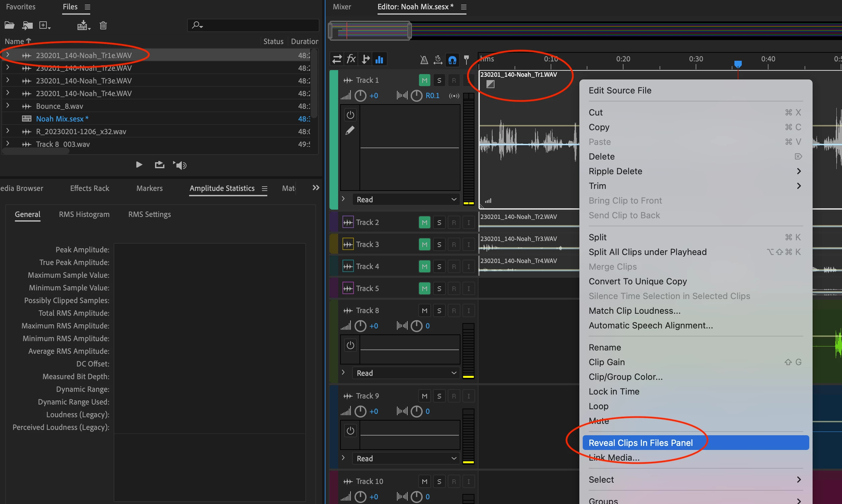Enable snapping with the magnet icon

click(452, 59)
